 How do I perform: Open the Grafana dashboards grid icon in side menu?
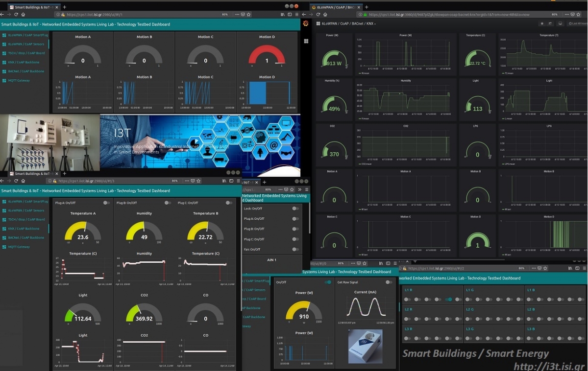(x=306, y=41)
